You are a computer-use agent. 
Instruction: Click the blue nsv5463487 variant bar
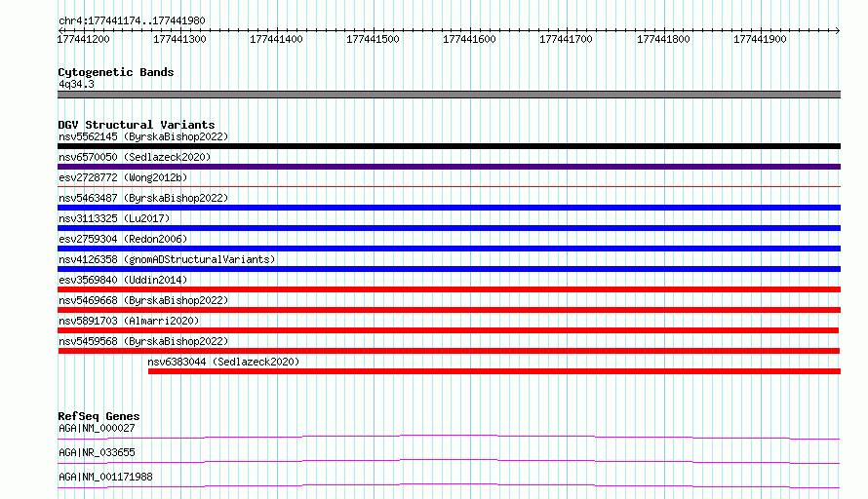449,208
